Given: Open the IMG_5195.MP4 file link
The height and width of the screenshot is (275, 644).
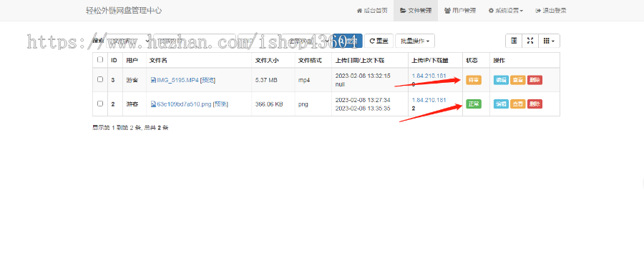Looking at the screenshot, I should pos(175,80).
